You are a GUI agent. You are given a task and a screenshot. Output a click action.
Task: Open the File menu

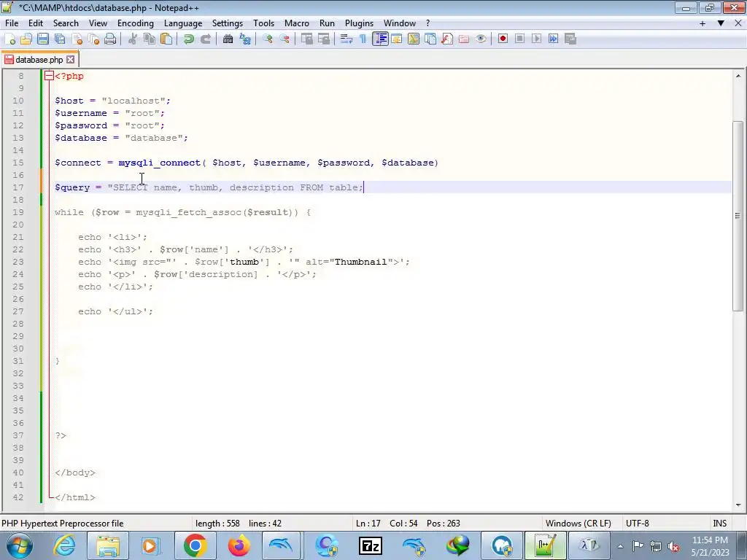(12, 23)
